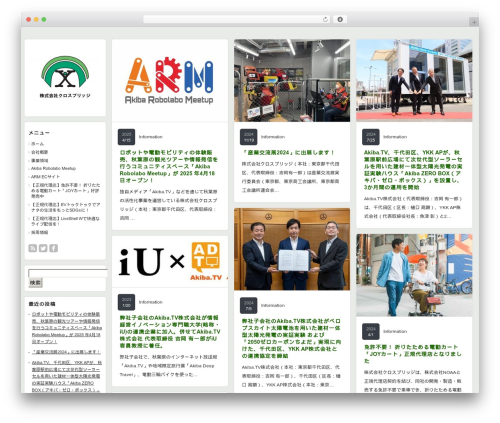
Task: Open Information category on the 7/9 post
Action: tap(273, 305)
